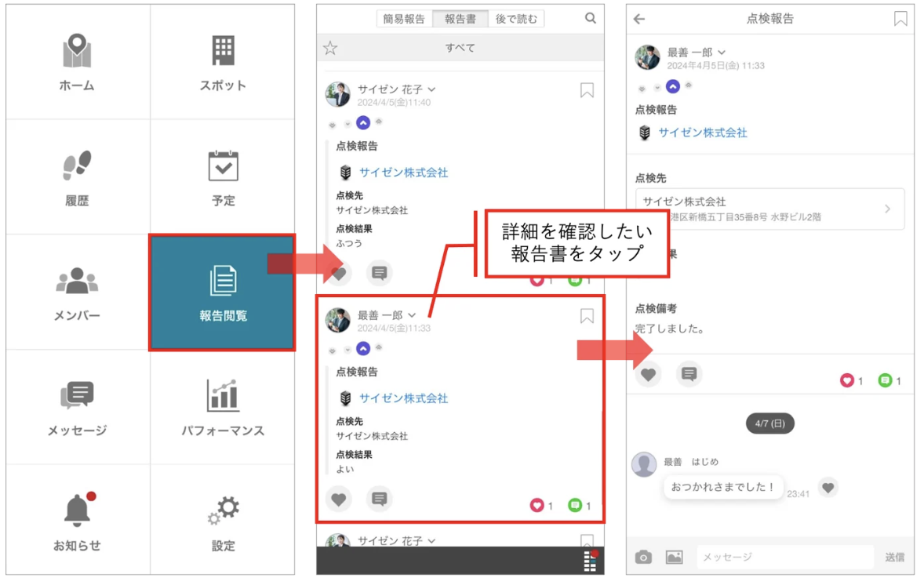Expand the third report's サイゼン 花子 dropdown
Image resolution: width=924 pixels, height=585 pixels.
click(x=432, y=541)
